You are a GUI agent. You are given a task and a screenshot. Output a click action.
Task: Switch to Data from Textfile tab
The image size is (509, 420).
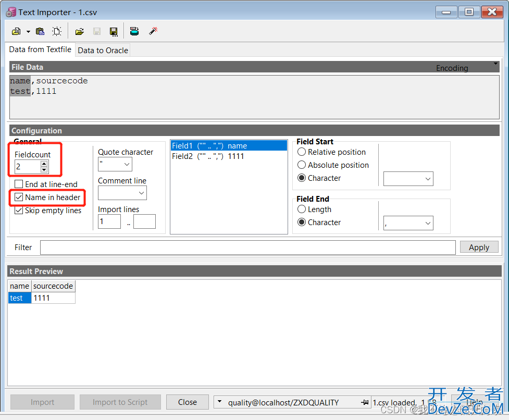pos(40,50)
